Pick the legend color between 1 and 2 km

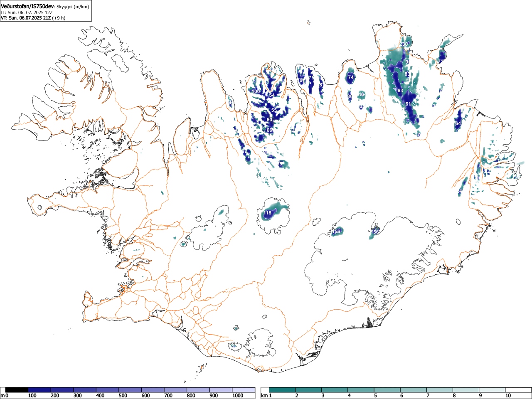(x=283, y=389)
